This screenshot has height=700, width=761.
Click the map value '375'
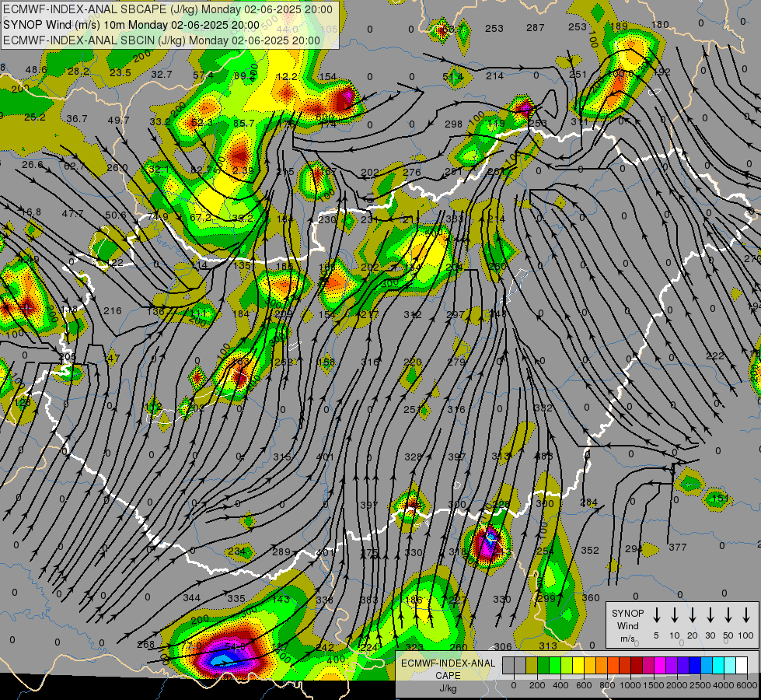click(x=369, y=552)
